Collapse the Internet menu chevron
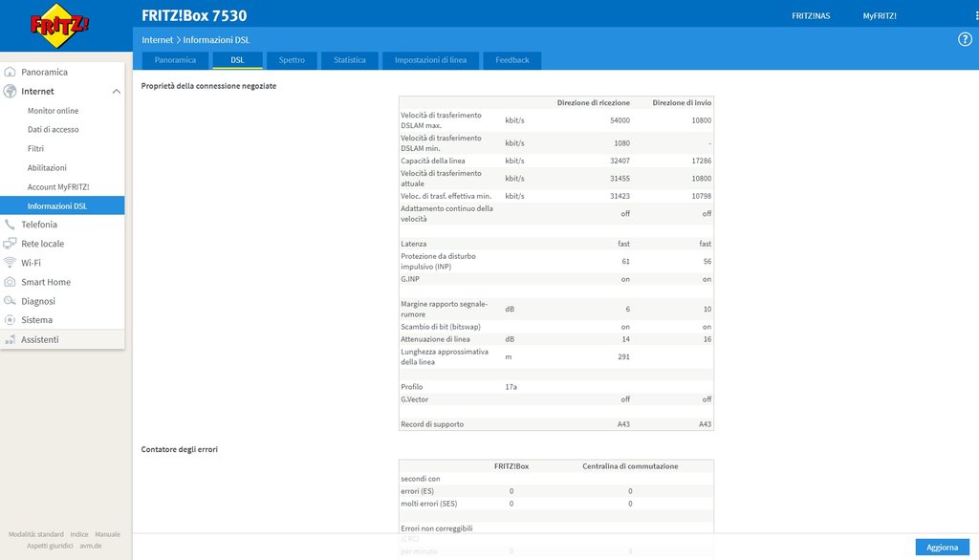Image resolution: width=979 pixels, height=560 pixels. (116, 92)
